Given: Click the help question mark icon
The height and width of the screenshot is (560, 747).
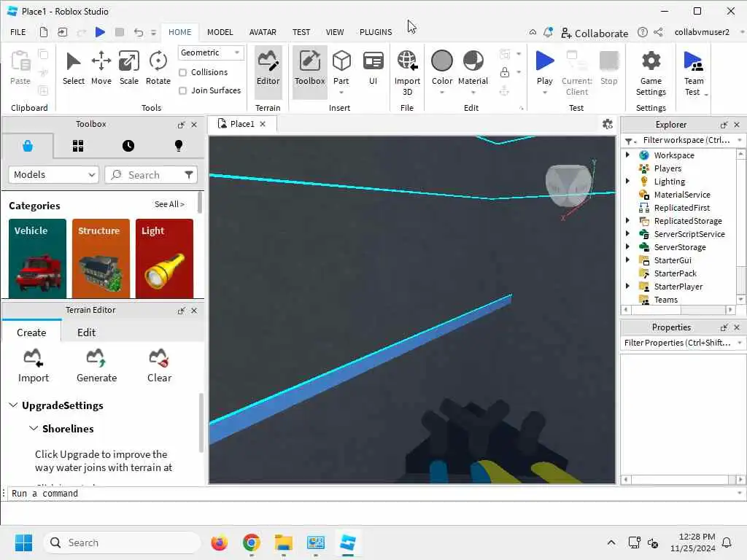Looking at the screenshot, I should pos(643,32).
